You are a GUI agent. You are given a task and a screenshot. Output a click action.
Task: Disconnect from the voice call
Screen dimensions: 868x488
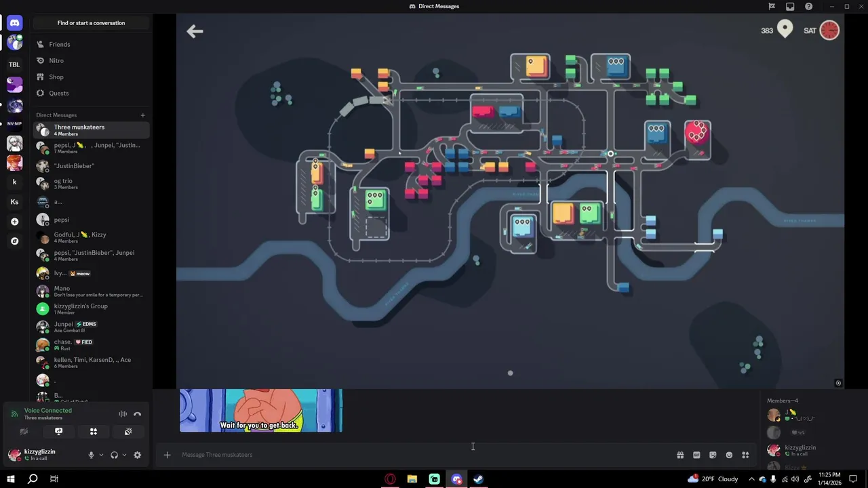(137, 414)
